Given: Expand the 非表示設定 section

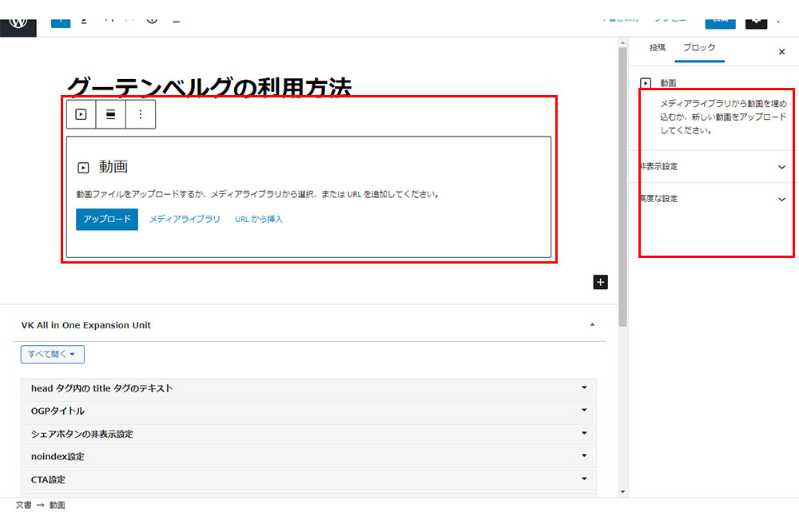Looking at the screenshot, I should point(781,167).
